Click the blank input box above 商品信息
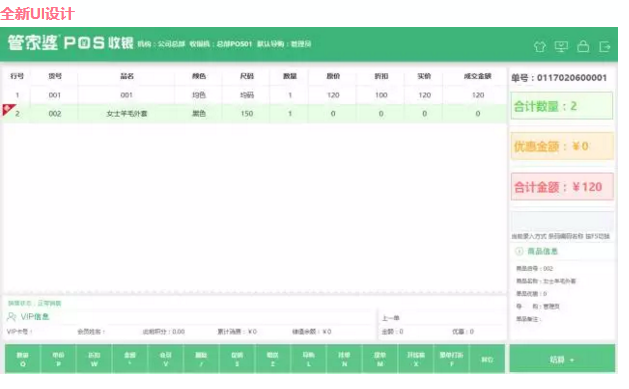Viewport: 629px width, 389px height. 562,222
